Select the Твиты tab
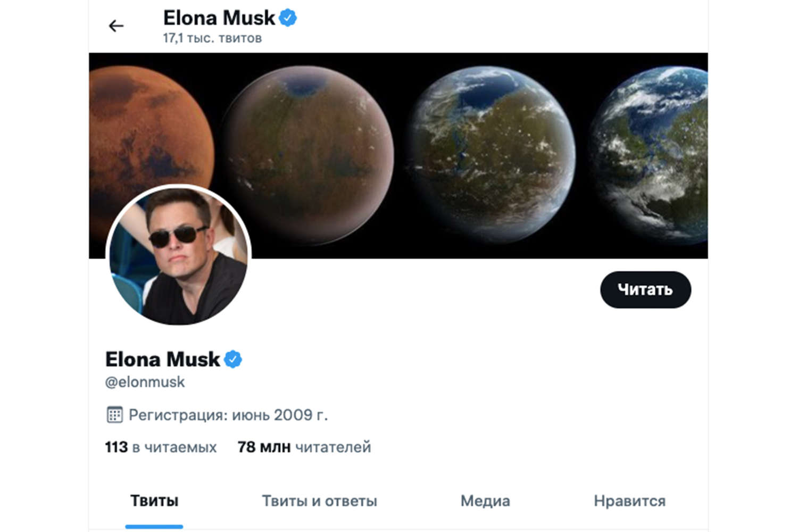 pos(154,501)
